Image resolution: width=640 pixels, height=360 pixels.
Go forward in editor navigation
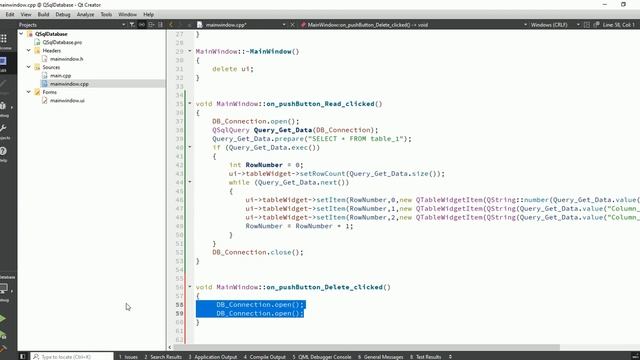[x=180, y=25]
